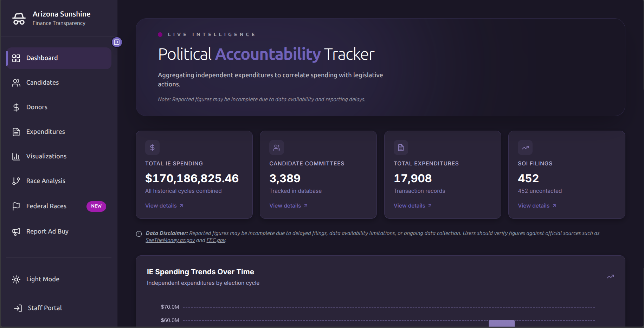The height and width of the screenshot is (328, 644).
Task: View details for Total Expenditures
Action: tap(412, 206)
